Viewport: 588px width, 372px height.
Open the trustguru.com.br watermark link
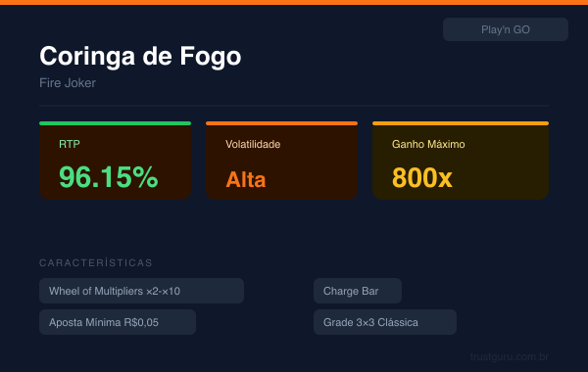510,356
